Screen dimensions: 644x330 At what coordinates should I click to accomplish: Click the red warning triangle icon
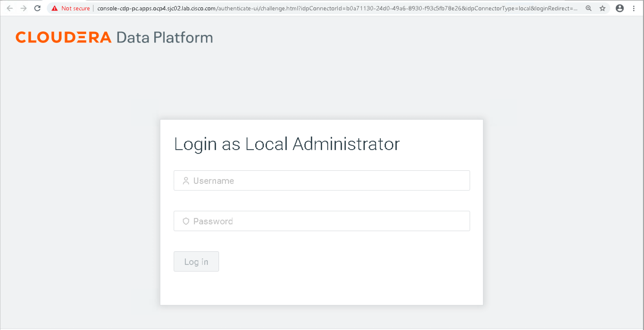click(55, 8)
